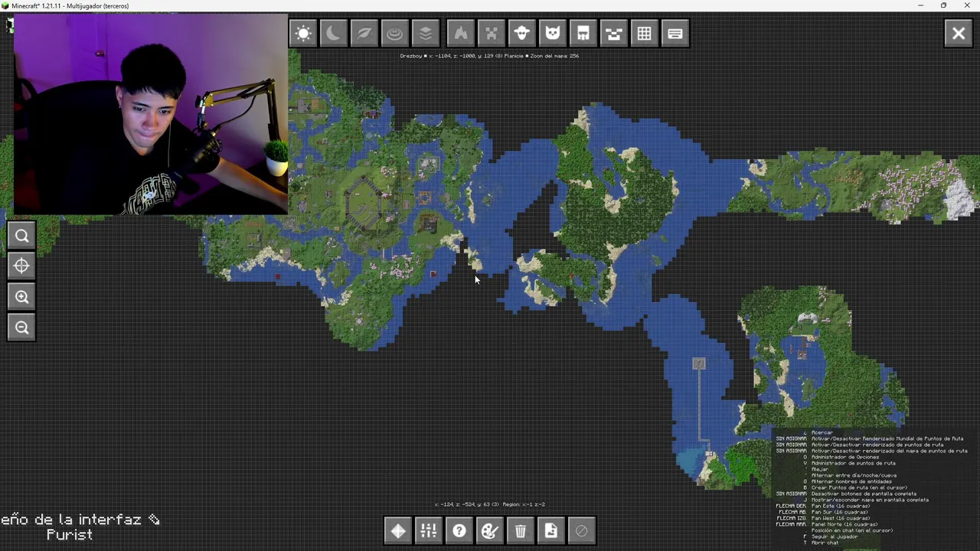980x551 pixels.
Task: Click 'Alternar entre día/noche/cueva' text
Action: point(854,475)
